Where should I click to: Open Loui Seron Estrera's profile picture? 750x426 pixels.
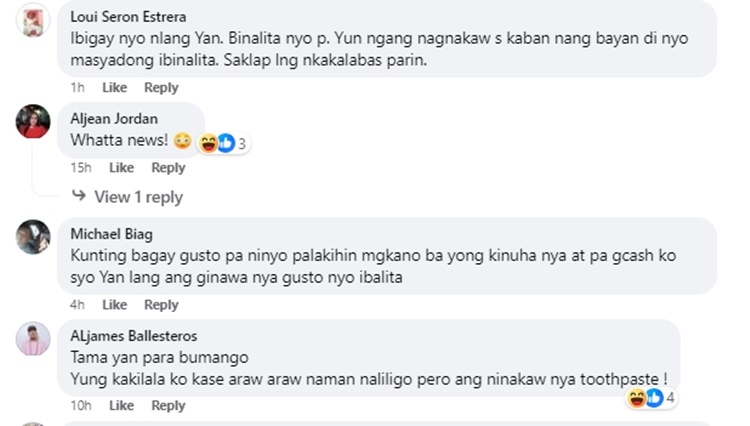(33, 20)
